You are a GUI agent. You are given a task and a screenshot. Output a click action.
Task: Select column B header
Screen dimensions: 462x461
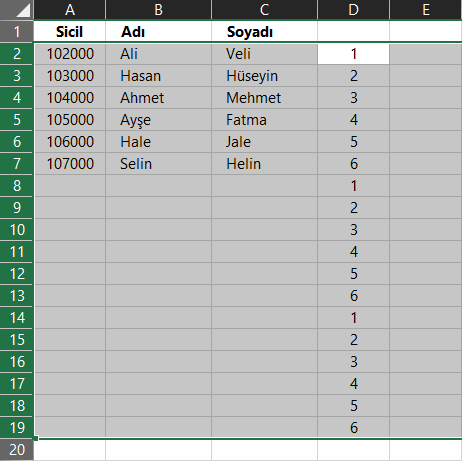click(158, 10)
